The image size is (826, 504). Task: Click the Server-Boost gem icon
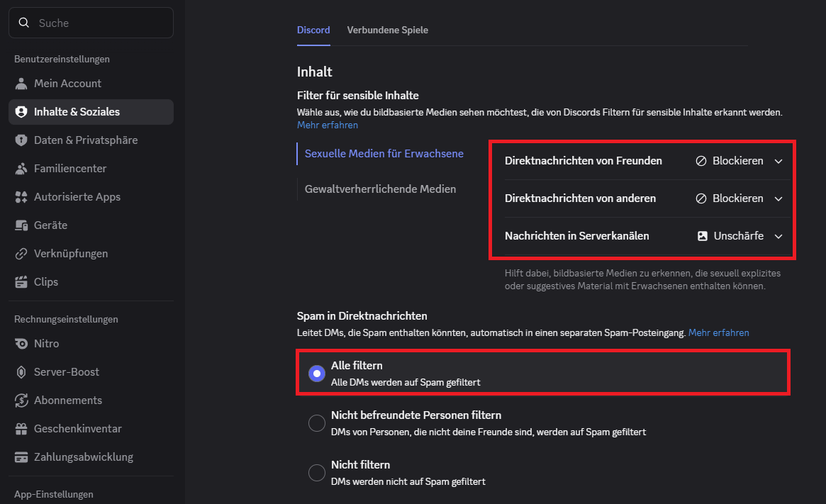(x=21, y=372)
